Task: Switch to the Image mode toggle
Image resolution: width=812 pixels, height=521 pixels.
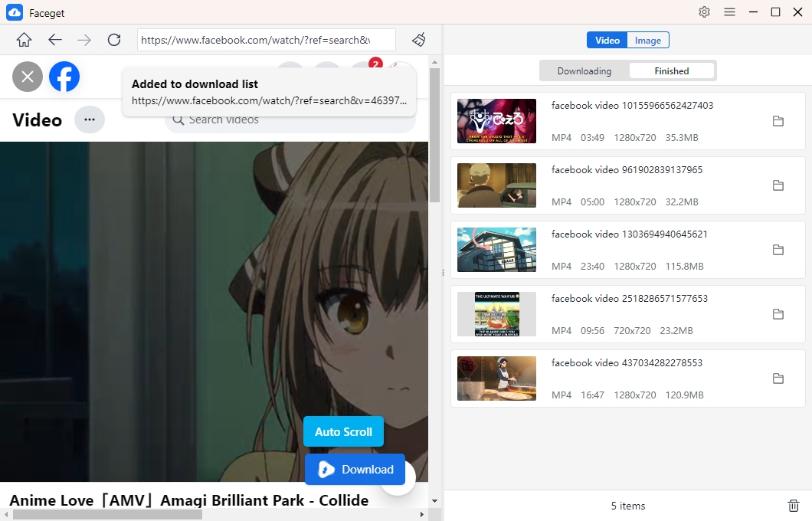Action: point(648,41)
